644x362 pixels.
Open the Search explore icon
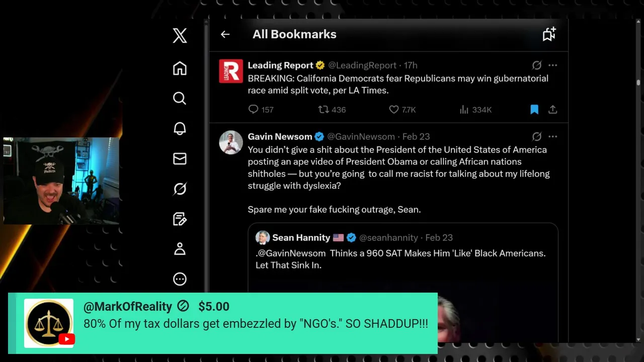(180, 98)
